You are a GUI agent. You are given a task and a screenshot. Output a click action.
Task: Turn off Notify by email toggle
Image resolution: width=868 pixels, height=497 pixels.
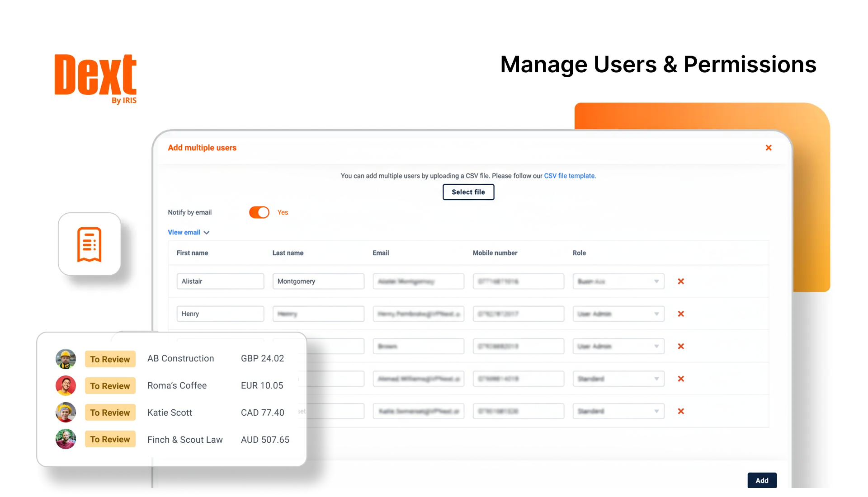[259, 212]
